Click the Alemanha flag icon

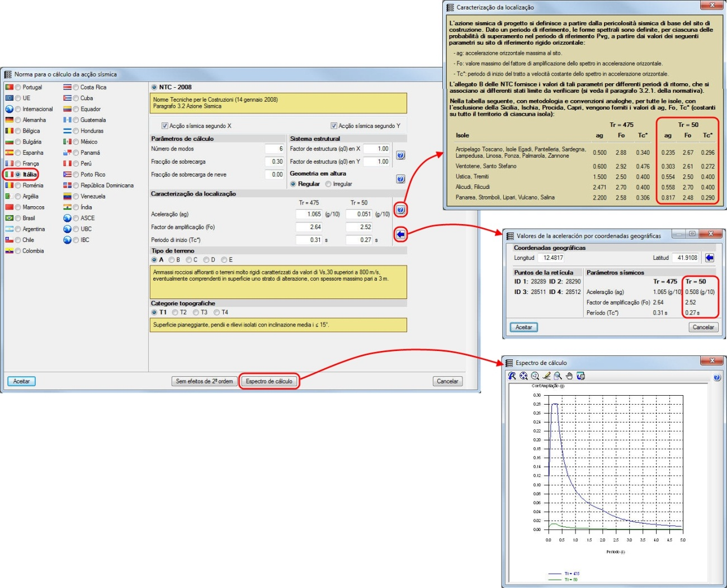pos(9,120)
